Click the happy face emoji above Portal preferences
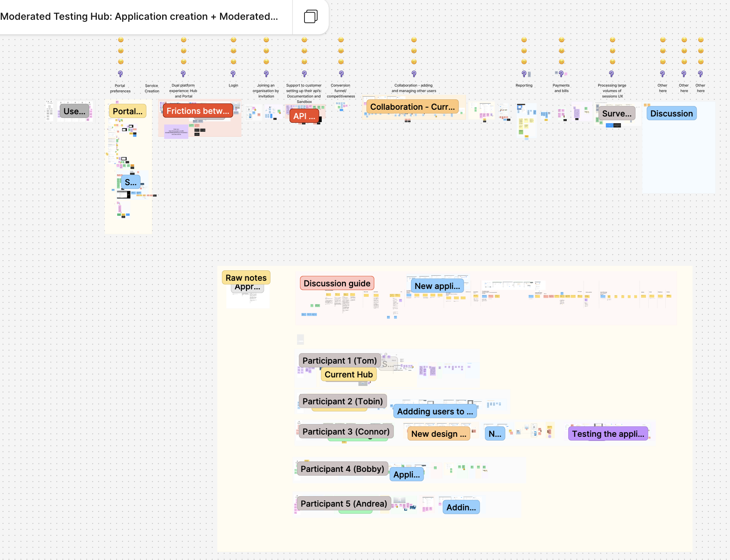Viewport: 730px width, 560px height. (121, 40)
